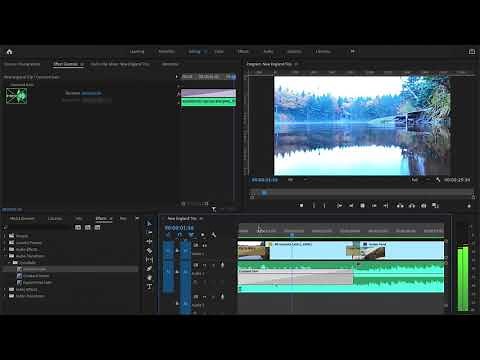Expand the Presets folder
This screenshot has height=360, width=480.
(x=5, y=236)
